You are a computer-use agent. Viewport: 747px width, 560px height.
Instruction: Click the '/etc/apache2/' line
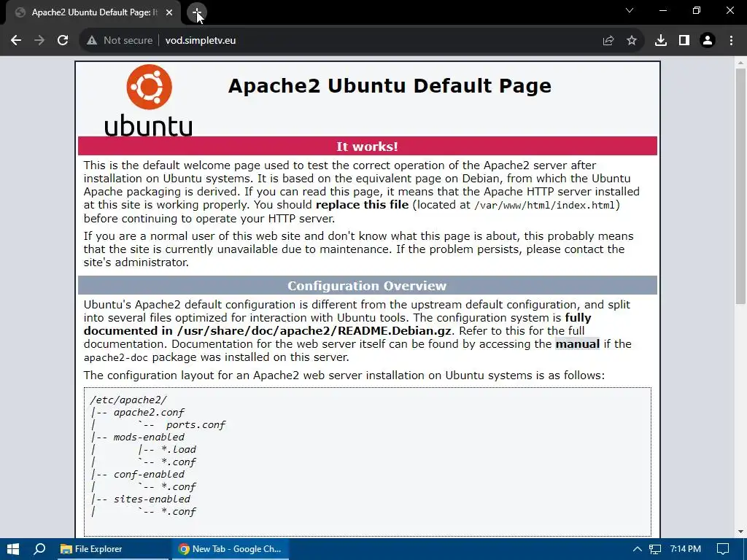pyautogui.click(x=128, y=400)
